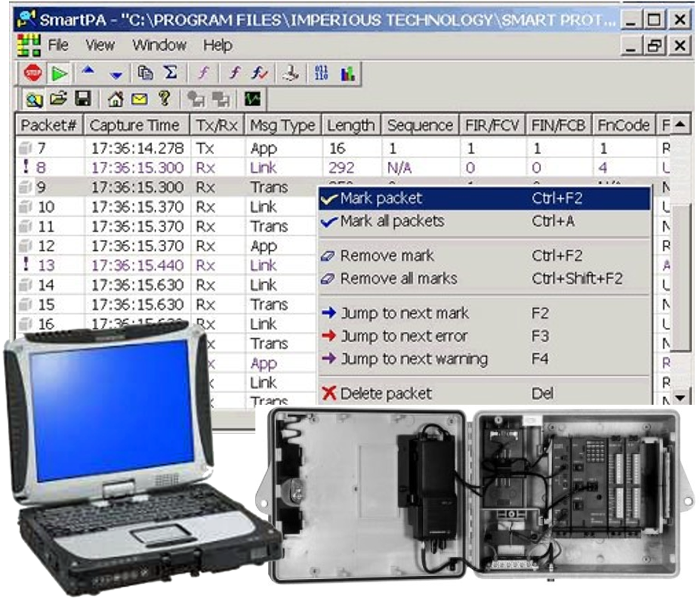Select Jump to next error
Screen dimensions: 700x601
[404, 336]
